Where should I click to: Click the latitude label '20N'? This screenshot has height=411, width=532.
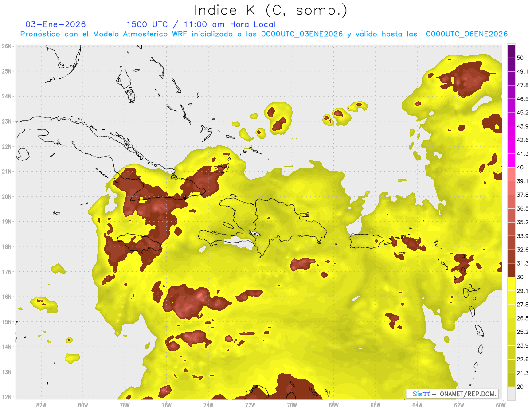(7, 196)
